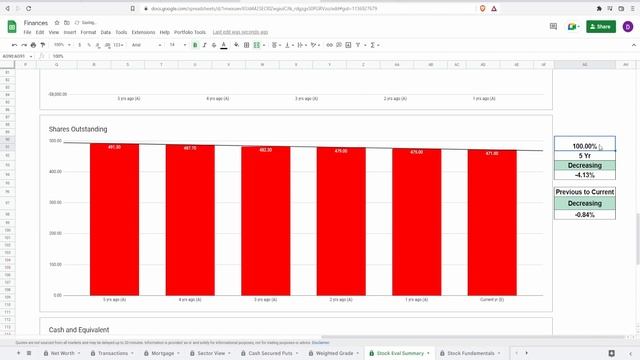Open text wrapping dropdown

(302, 45)
